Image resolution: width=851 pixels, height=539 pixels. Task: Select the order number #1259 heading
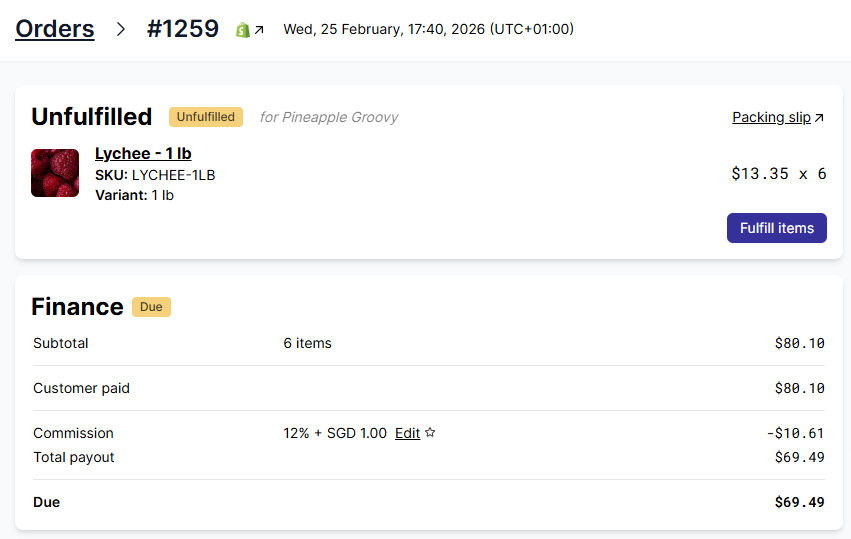183,29
